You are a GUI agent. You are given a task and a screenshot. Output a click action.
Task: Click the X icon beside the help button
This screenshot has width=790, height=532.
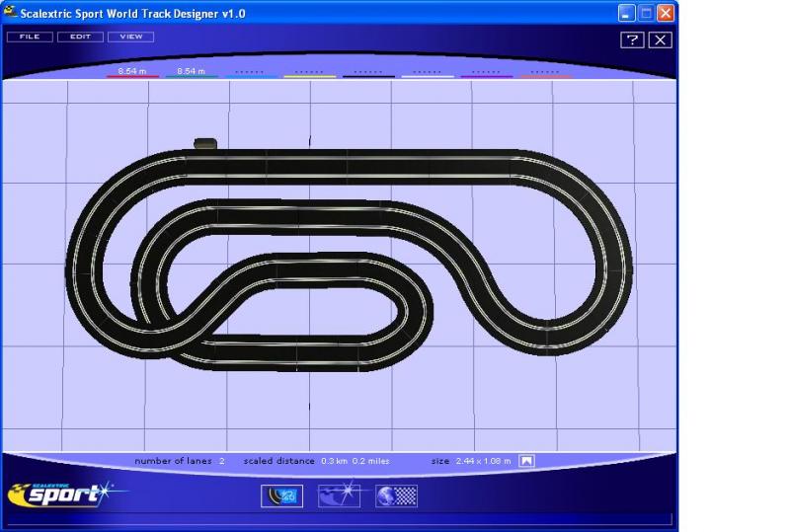coord(660,39)
